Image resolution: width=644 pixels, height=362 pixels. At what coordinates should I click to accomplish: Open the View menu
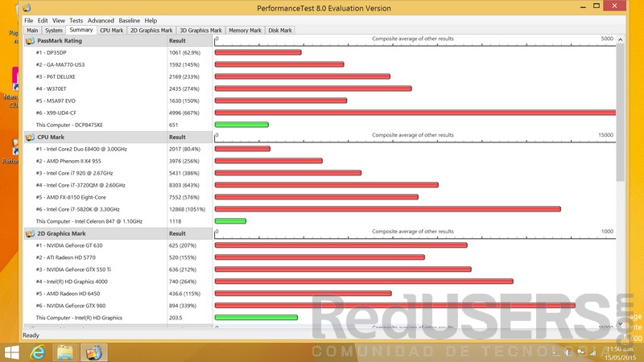point(58,21)
